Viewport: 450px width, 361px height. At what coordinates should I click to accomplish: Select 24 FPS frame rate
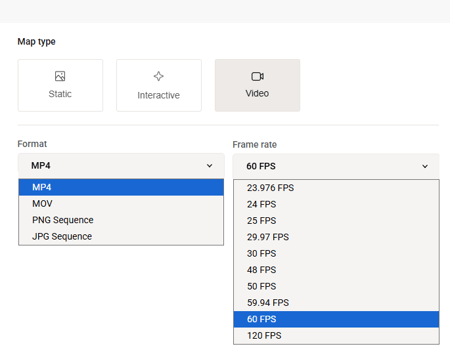[x=336, y=204]
